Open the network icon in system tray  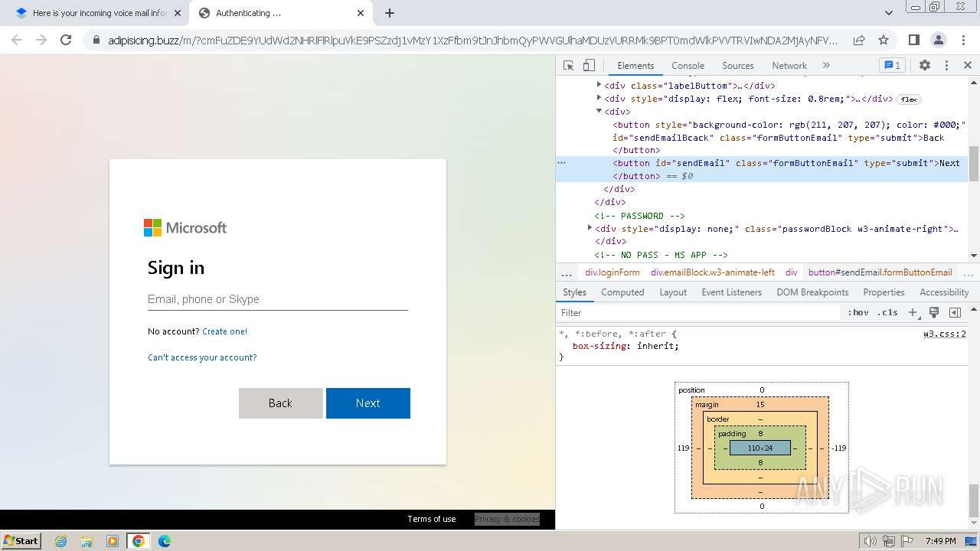tap(889, 541)
